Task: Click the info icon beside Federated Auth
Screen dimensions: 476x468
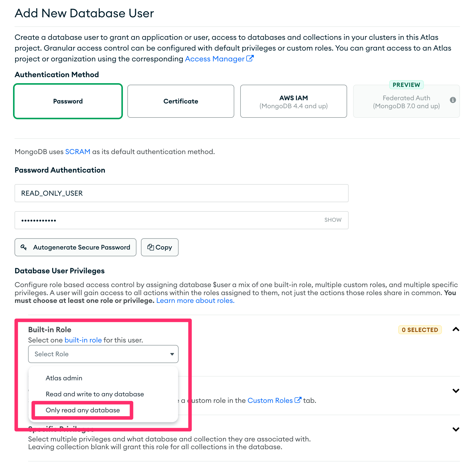Action: 453,100
